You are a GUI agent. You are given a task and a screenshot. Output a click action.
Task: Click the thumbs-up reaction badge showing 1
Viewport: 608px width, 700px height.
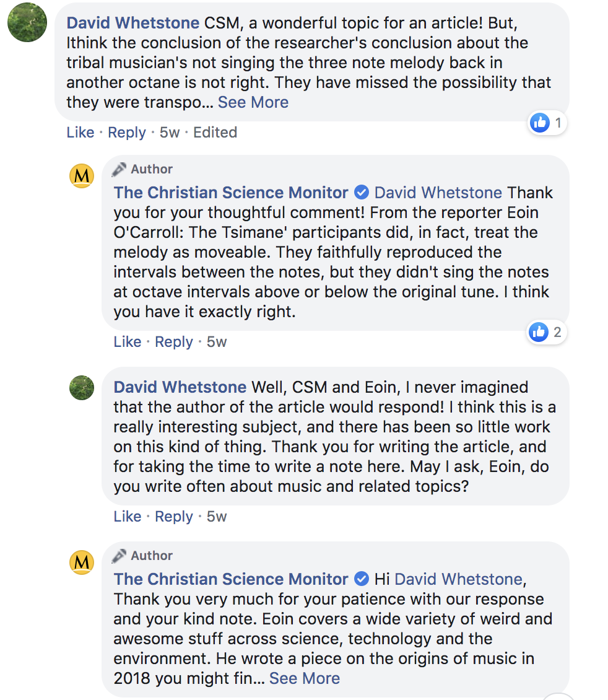547,123
